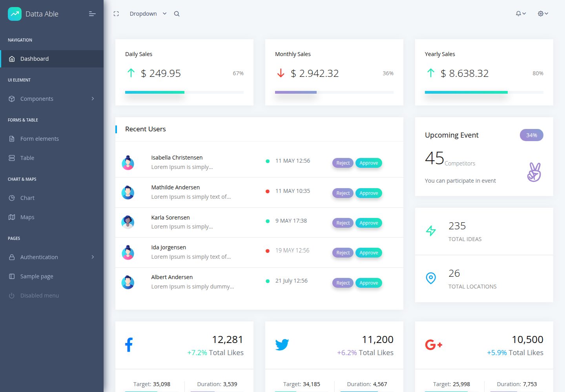Click the Authentication lock icon
Screen dimensions: 565x392
click(x=12, y=257)
